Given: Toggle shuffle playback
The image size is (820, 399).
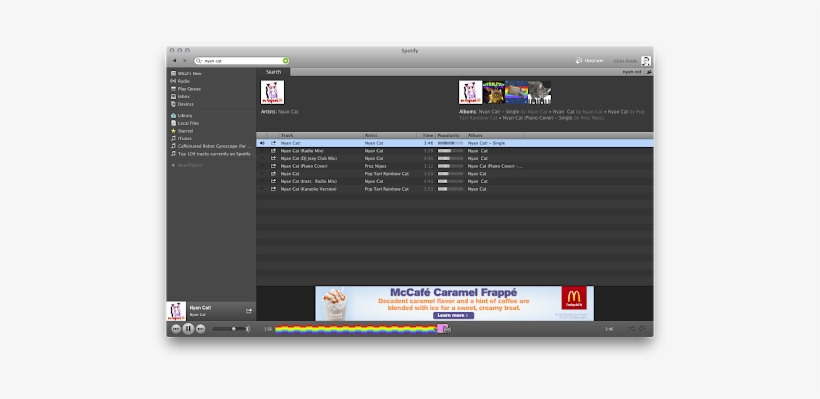Looking at the screenshot, I should (x=631, y=329).
